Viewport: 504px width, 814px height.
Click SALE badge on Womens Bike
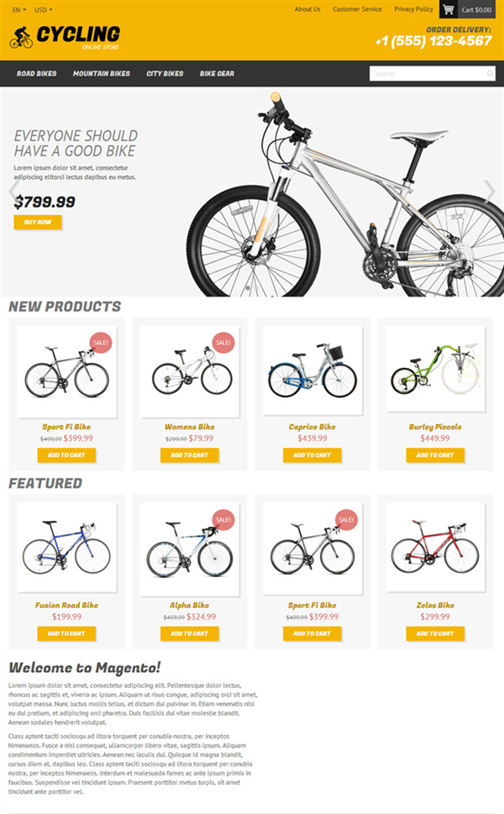223,343
